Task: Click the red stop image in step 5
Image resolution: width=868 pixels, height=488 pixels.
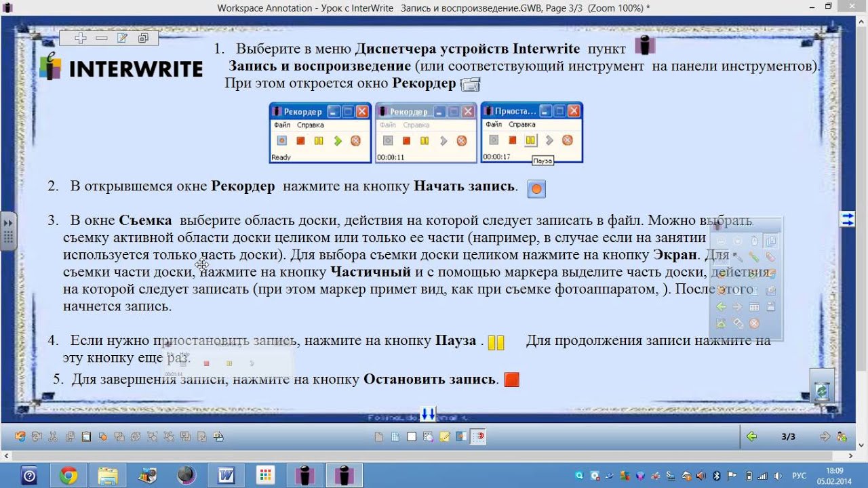Action: [512, 380]
